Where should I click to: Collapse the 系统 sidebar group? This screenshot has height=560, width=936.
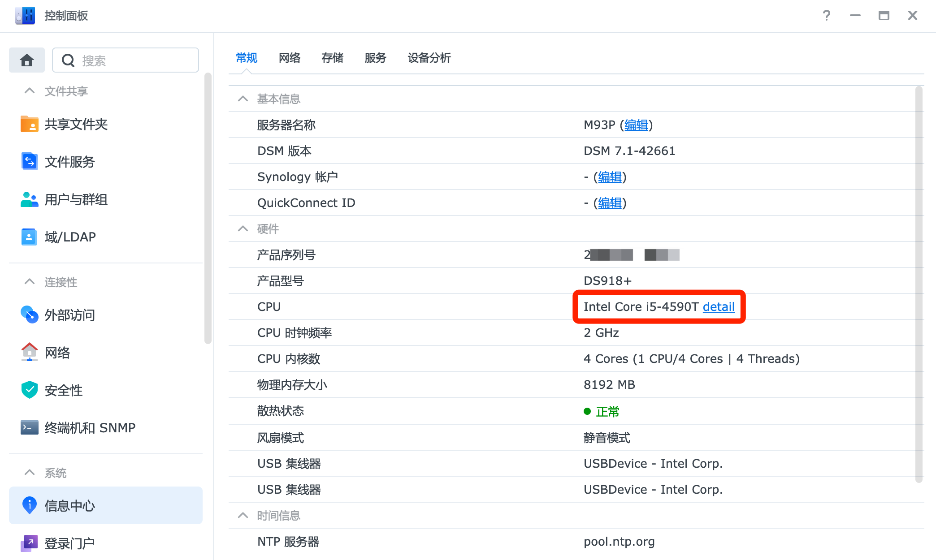click(30, 473)
